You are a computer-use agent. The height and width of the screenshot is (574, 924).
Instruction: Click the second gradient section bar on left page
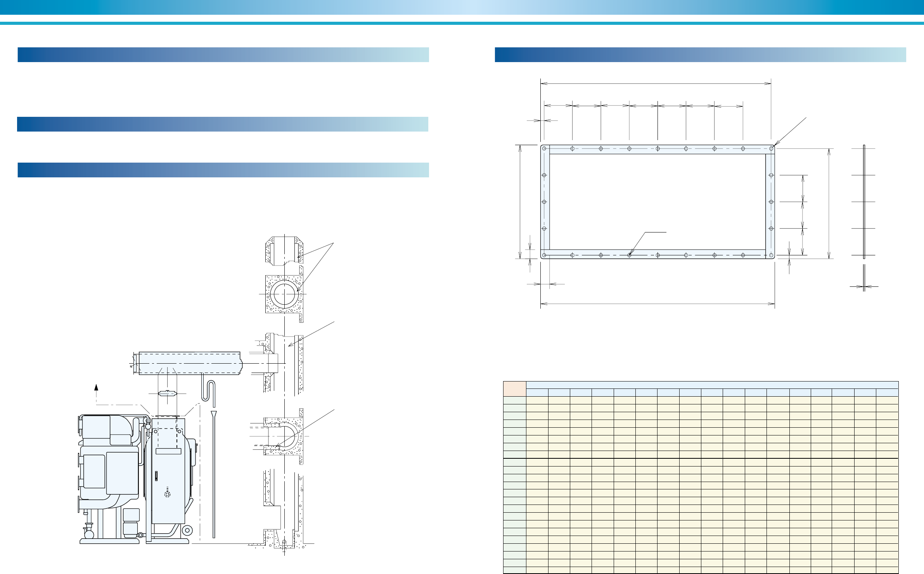pos(223,124)
